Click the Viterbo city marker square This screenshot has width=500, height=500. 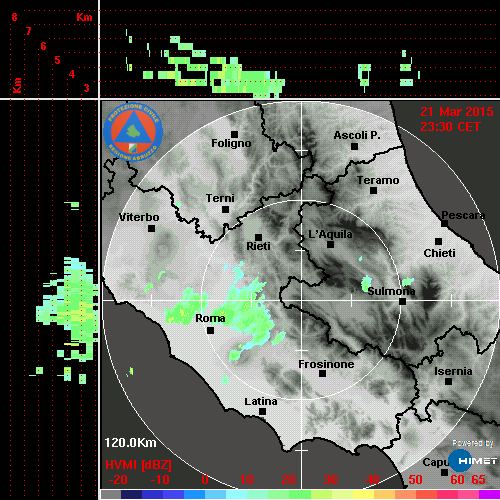click(x=151, y=229)
